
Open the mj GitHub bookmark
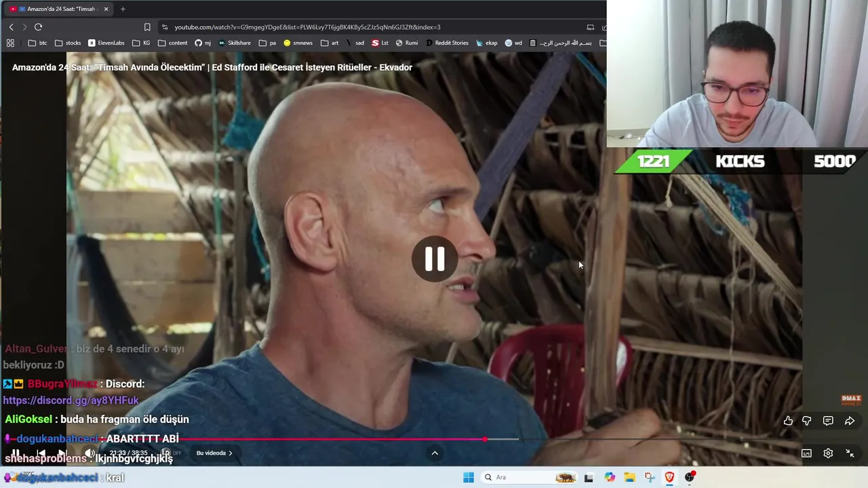pos(203,43)
